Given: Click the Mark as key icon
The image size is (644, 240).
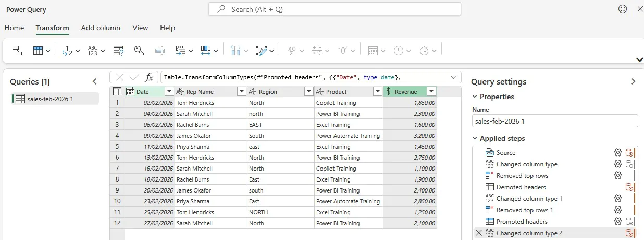Looking at the screenshot, I should pos(139,51).
